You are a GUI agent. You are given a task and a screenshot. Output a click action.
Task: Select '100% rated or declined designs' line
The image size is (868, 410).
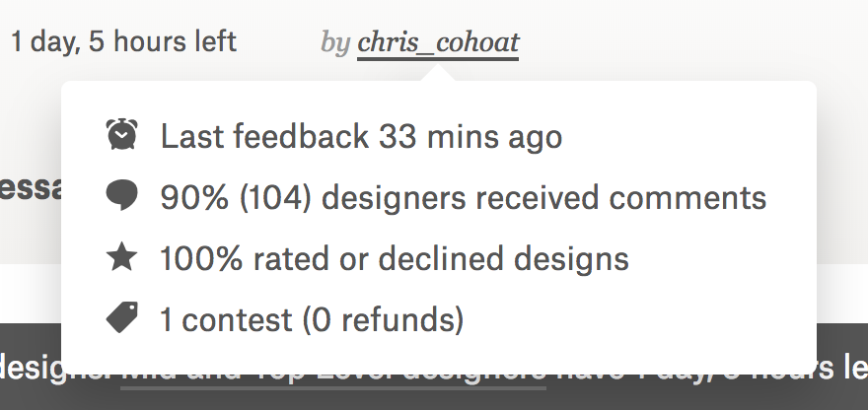click(395, 258)
